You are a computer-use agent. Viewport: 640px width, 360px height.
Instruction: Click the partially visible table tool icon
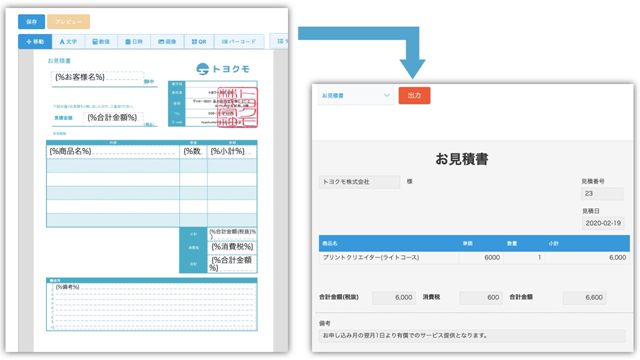pyautogui.click(x=280, y=41)
